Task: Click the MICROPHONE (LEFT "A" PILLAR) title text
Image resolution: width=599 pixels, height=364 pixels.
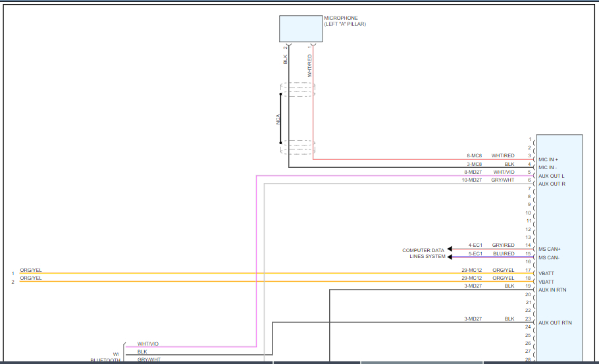Action: point(344,21)
